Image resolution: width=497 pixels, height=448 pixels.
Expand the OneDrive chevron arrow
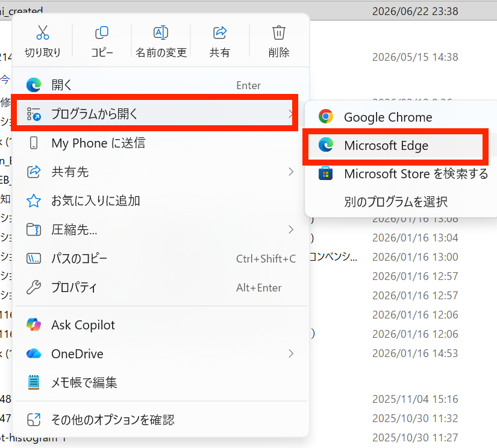[x=291, y=353]
